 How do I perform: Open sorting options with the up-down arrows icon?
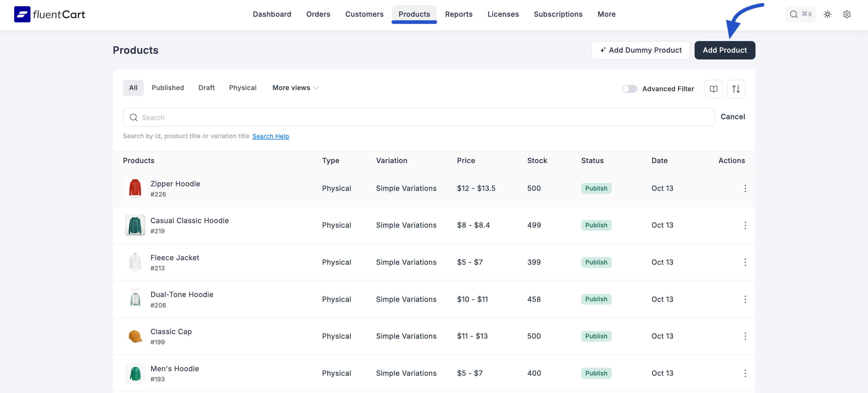tap(736, 89)
